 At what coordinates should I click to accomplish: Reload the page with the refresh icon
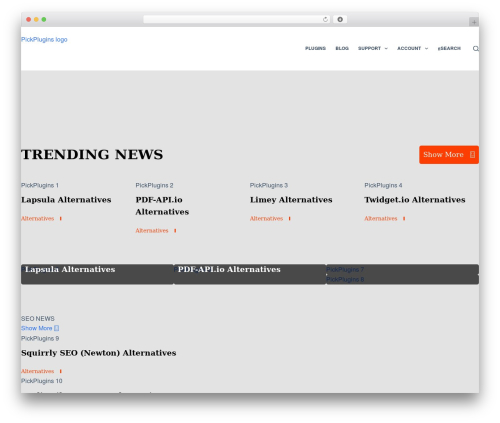[325, 20]
